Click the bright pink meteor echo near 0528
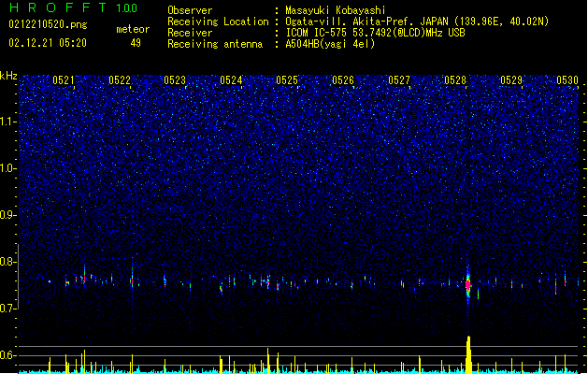Viewport: 588px width, 374px height. (468, 285)
